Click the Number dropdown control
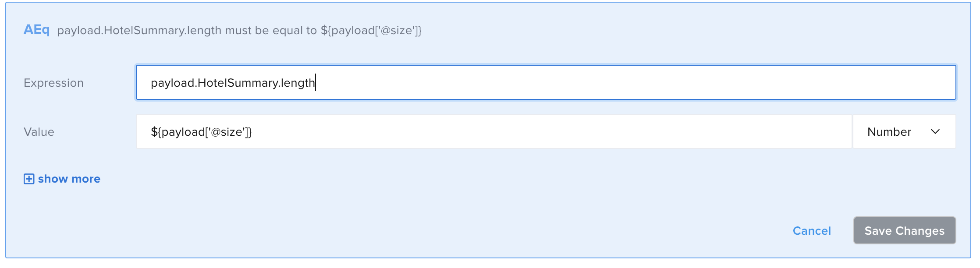Screen dimensions: 980x268 tap(903, 131)
